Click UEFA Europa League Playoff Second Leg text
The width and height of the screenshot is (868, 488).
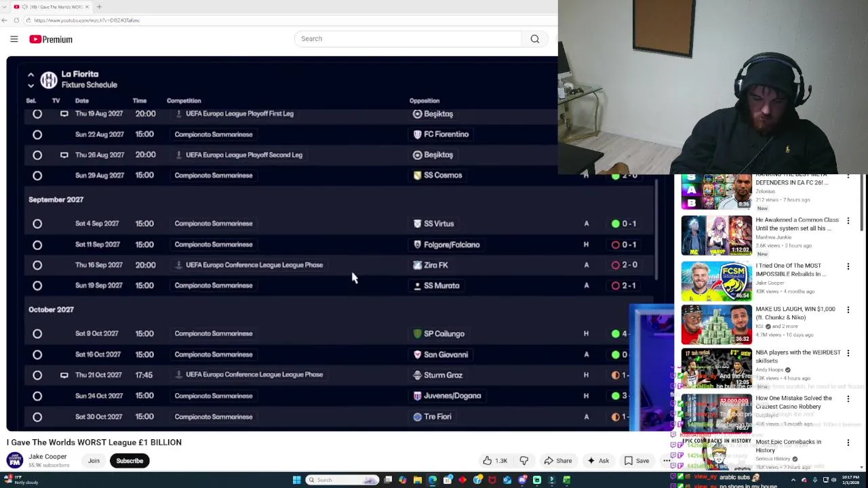click(244, 155)
